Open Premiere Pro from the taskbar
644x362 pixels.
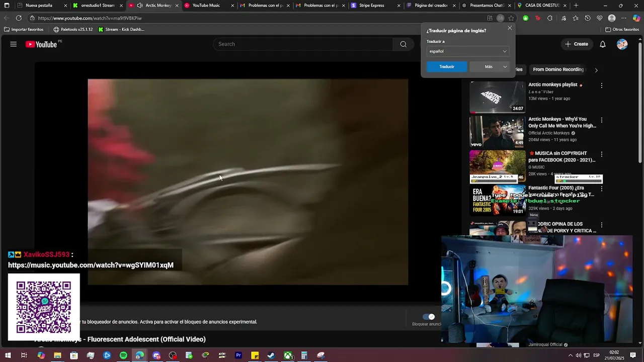click(x=238, y=355)
